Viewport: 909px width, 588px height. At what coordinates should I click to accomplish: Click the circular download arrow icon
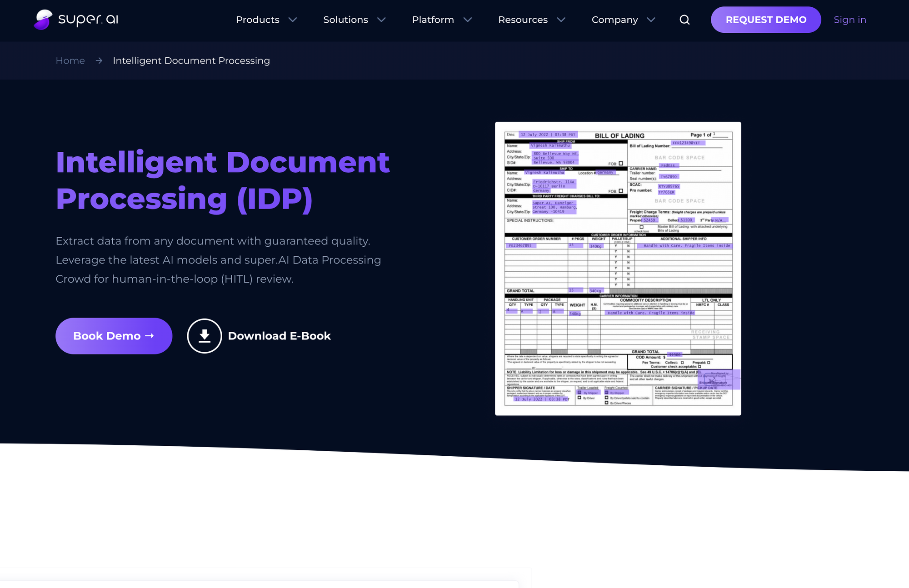(x=205, y=336)
